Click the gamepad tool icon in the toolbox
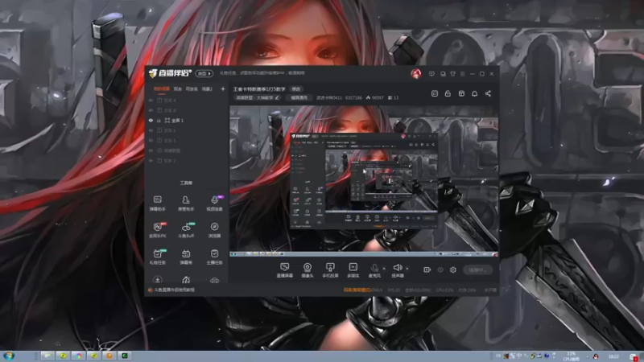Screen dimensions: 644x362 pyautogui.click(x=214, y=280)
